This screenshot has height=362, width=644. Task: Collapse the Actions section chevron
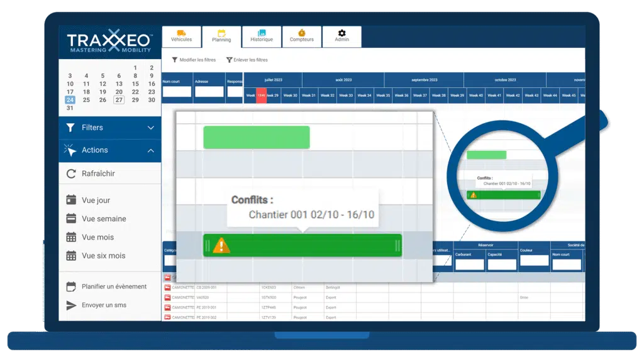pos(151,151)
